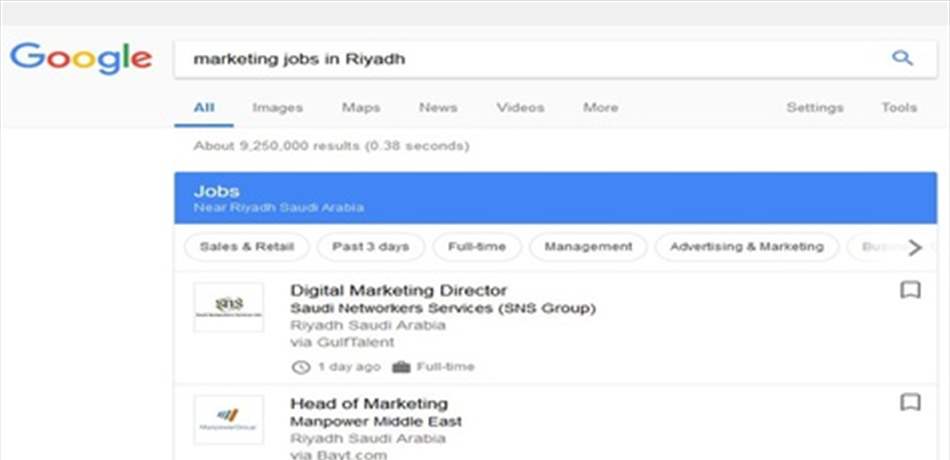
Task: Apply the Advertising & Marketing filter chip
Action: [x=746, y=247]
